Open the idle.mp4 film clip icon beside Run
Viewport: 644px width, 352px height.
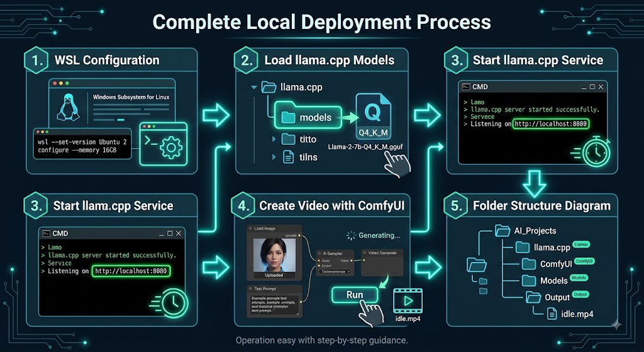click(408, 301)
